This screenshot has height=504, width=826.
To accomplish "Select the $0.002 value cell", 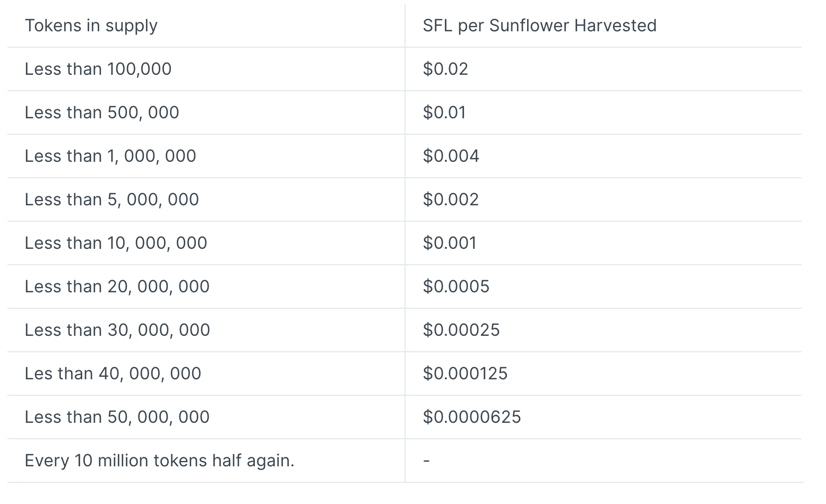I will pyautogui.click(x=451, y=199).
